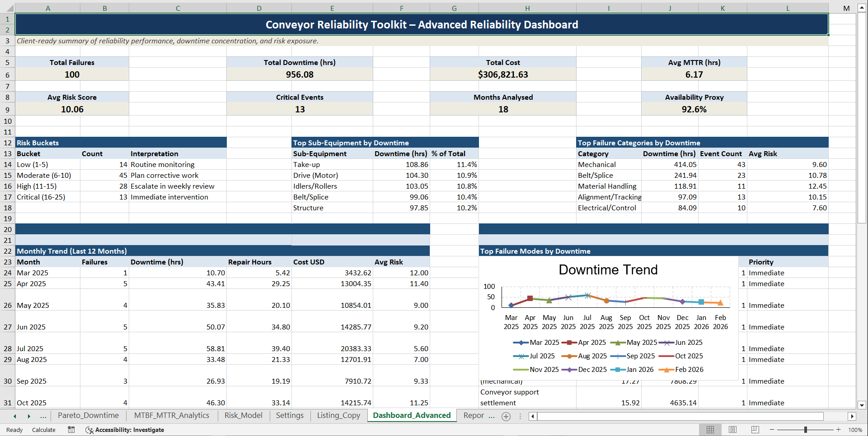Start macro recording from the status bar

tap(71, 430)
